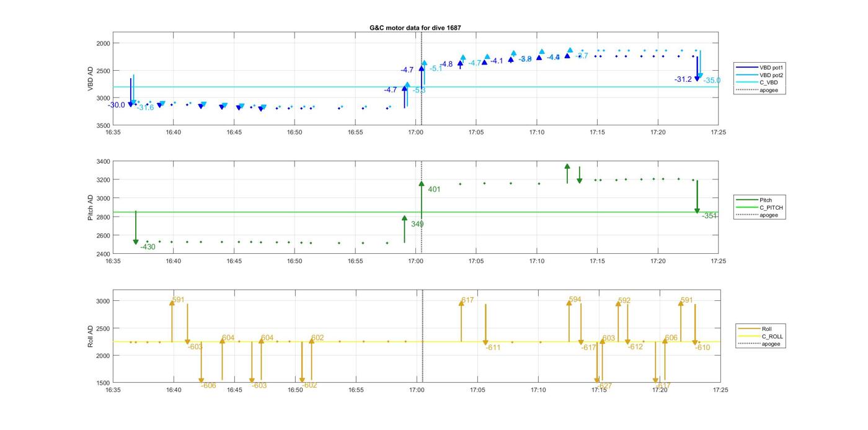Click the "1500" y-tick on Roll plot

(x=103, y=383)
